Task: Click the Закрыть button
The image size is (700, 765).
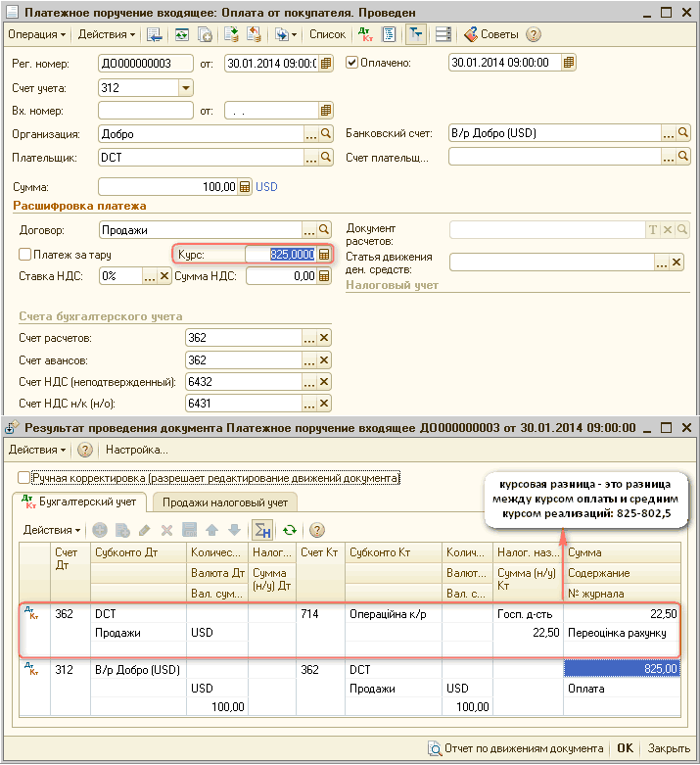Action: coord(669,748)
